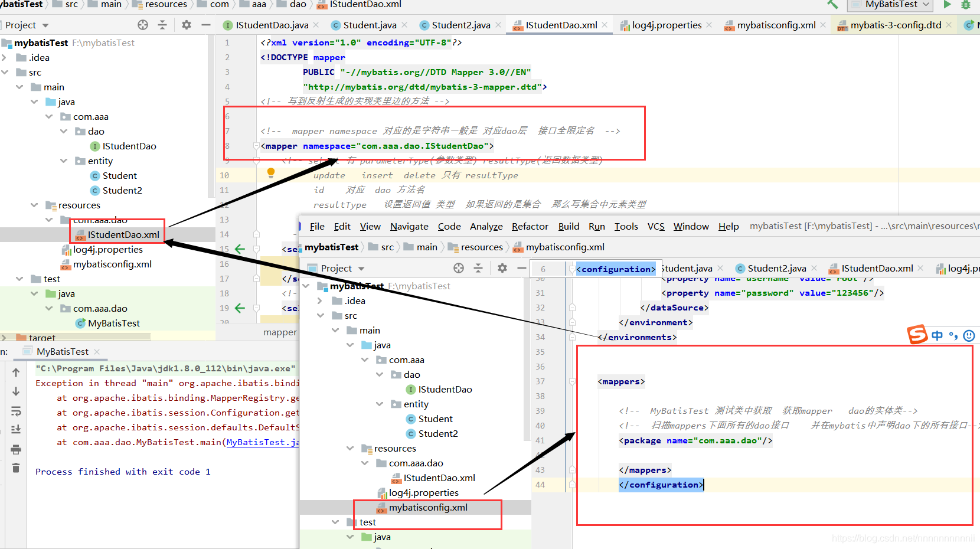This screenshot has width=980, height=549.
Task: Collapse test folder in front project tree
Action: (335, 522)
